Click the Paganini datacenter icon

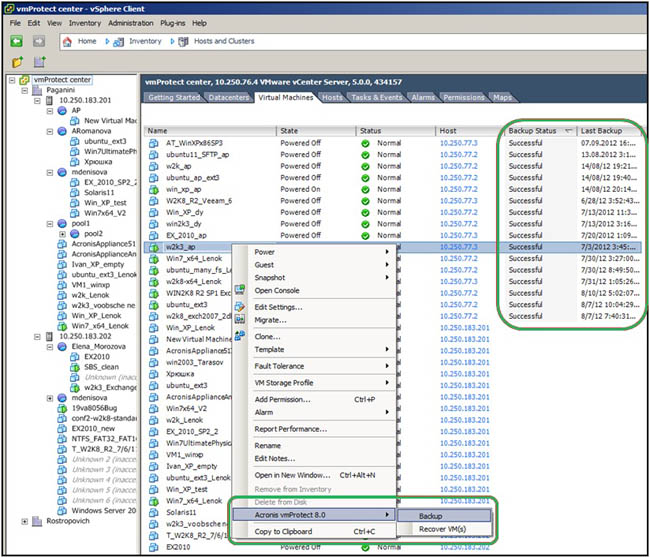pos(37,90)
